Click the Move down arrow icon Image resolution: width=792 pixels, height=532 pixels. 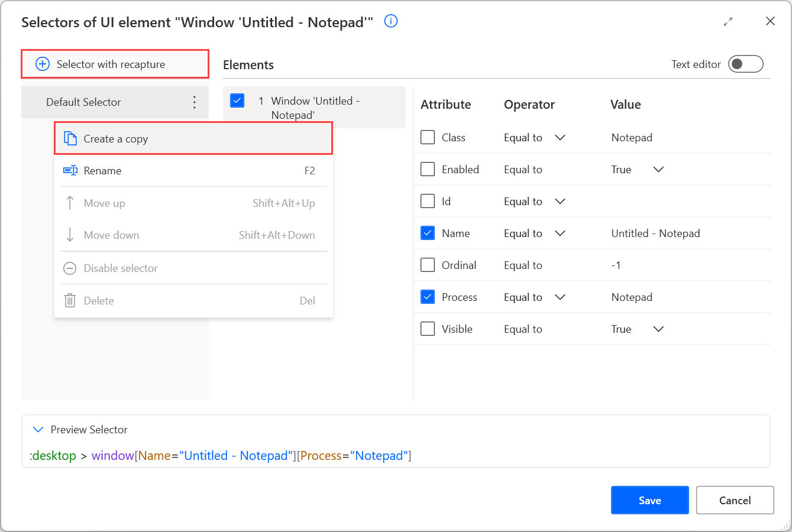pos(70,235)
